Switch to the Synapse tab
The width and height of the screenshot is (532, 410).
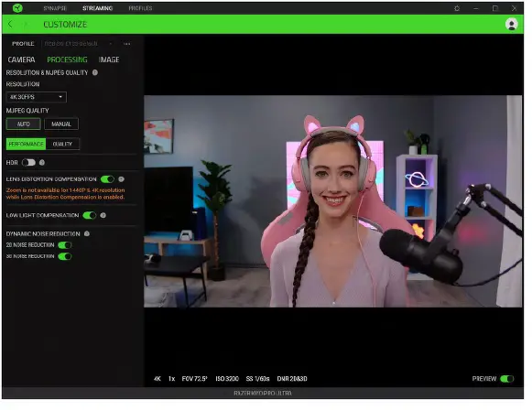click(55, 8)
